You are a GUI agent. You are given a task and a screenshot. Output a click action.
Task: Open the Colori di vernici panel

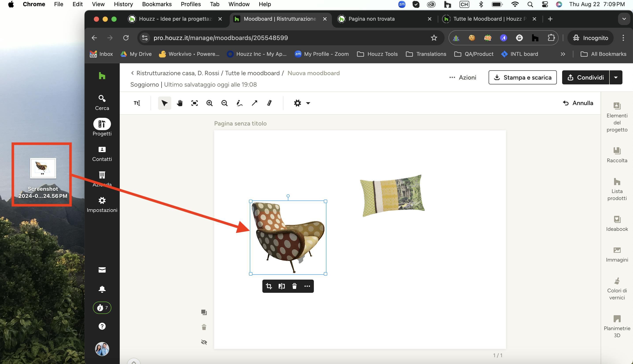coord(617,289)
